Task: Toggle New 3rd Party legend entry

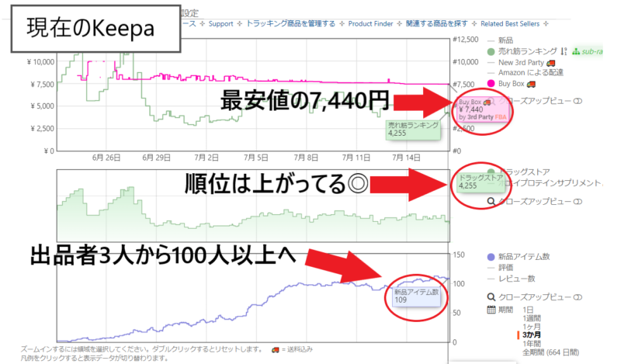Action: (x=521, y=63)
